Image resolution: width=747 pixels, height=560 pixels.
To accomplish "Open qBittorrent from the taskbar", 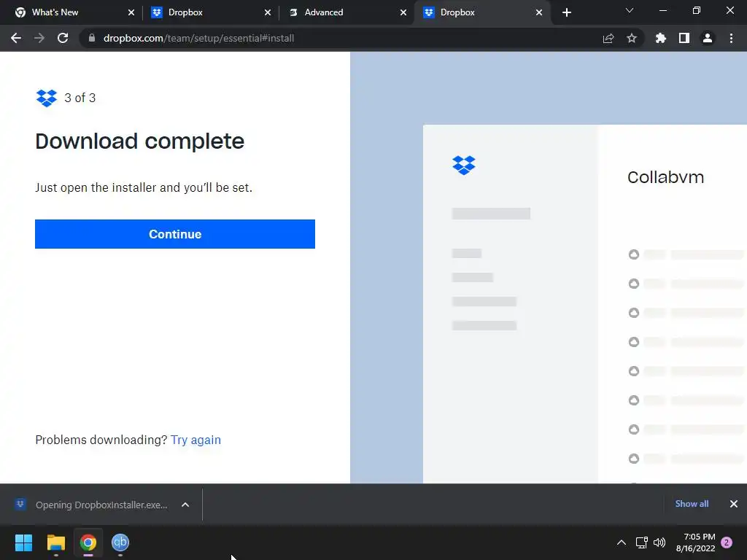I will [120, 542].
